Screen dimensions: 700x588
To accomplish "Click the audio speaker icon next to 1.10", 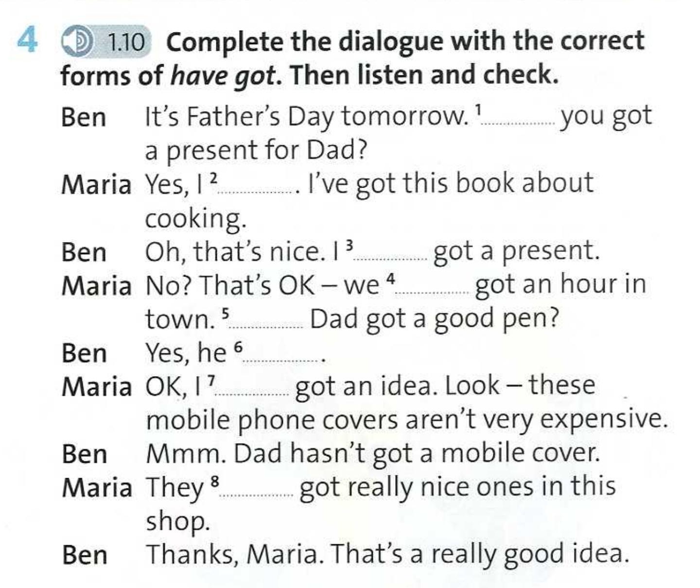I will click(77, 42).
